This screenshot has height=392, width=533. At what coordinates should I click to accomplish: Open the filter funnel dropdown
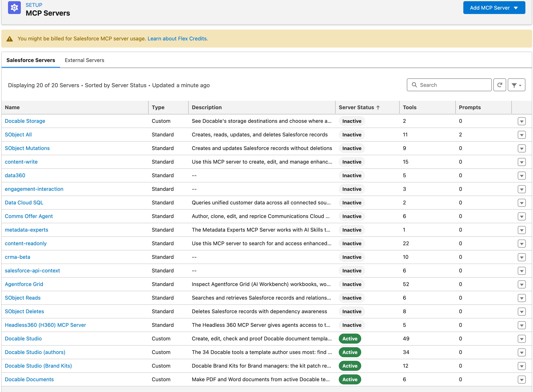(516, 85)
